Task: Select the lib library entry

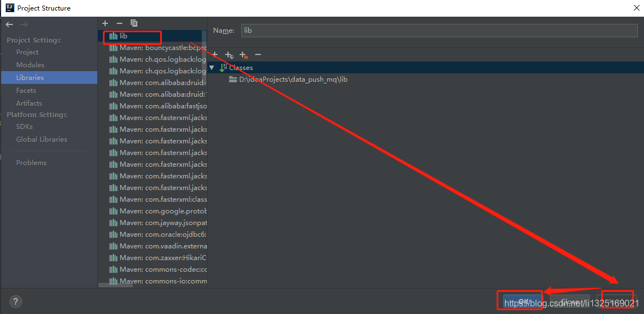Action: [x=152, y=36]
